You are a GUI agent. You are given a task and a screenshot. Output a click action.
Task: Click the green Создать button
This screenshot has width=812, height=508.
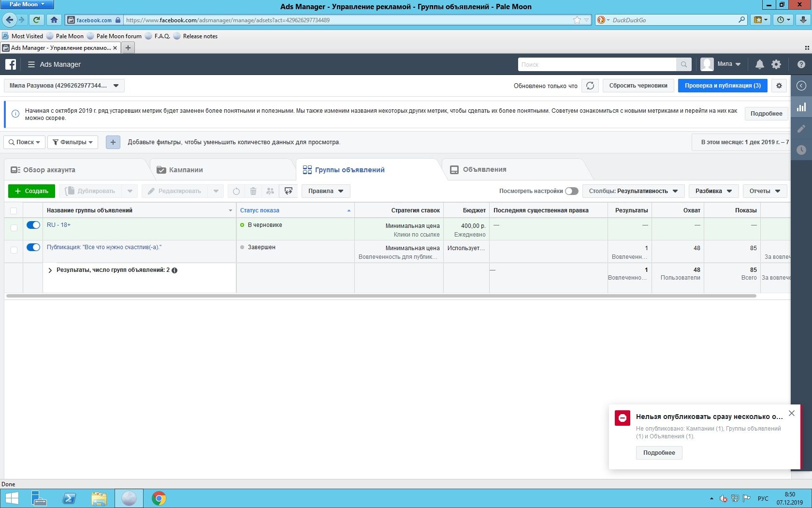pos(31,191)
